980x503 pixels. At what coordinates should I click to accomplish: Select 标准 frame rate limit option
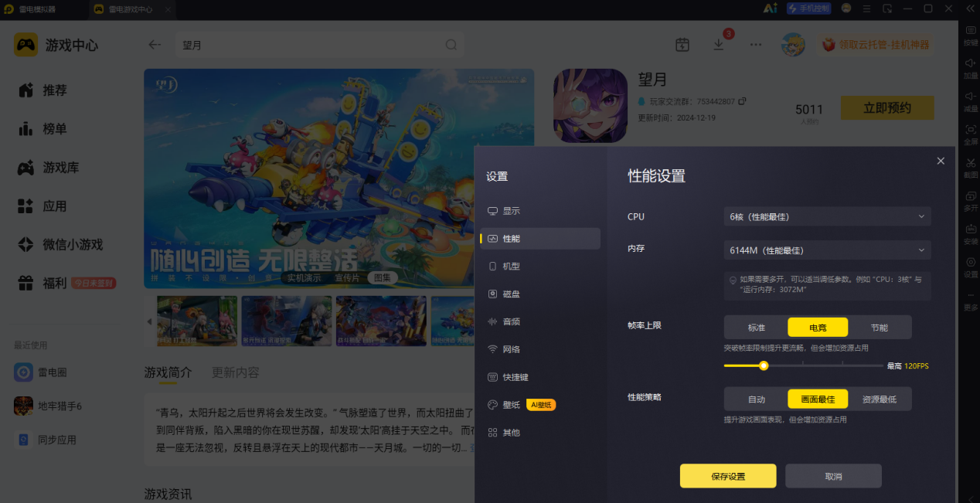pos(756,327)
